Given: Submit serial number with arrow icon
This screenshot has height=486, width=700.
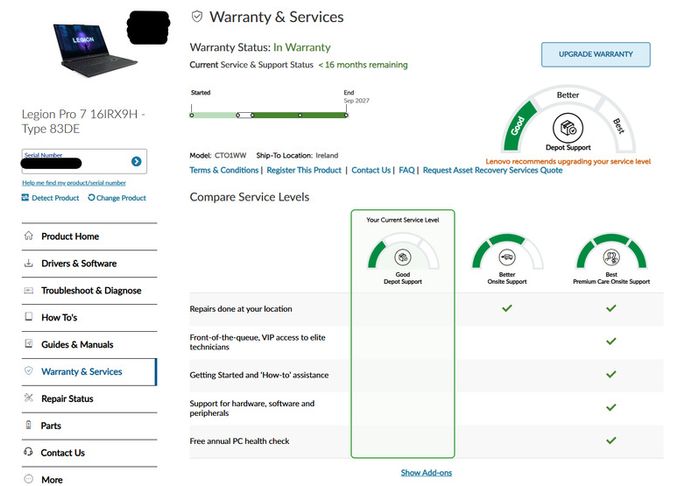Looking at the screenshot, I should (136, 162).
